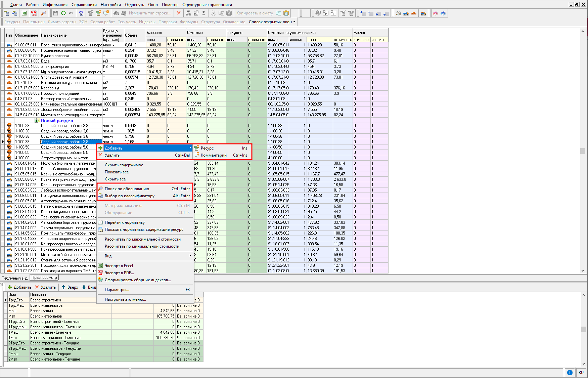Click the main table vertical scrollbar thumb
Viewport: 588px width, 378px height.
[583, 151]
